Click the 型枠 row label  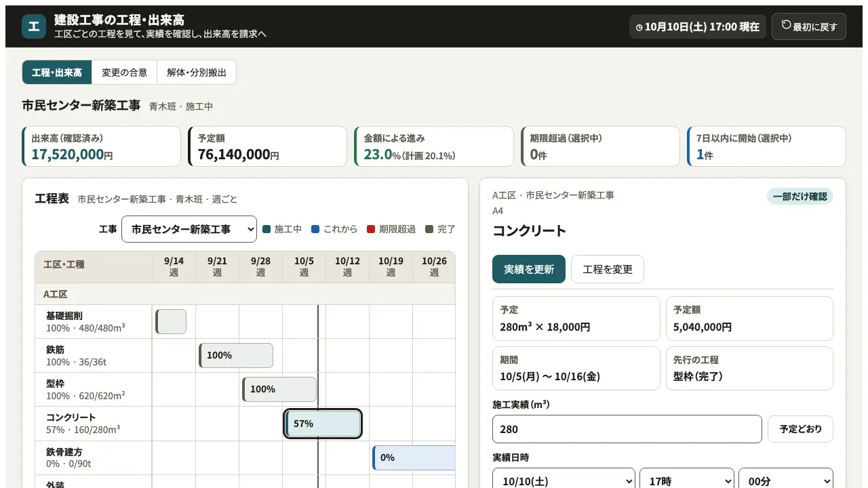tap(94, 390)
